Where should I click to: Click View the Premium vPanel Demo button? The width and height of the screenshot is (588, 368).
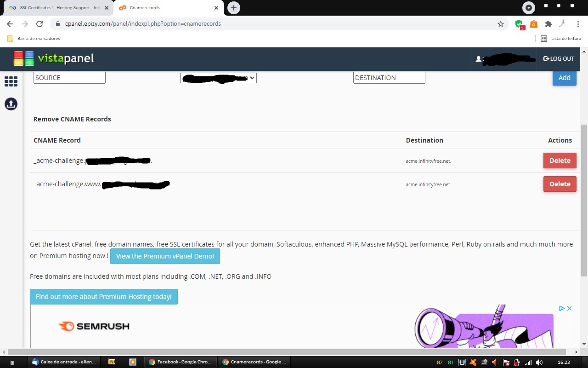[165, 256]
